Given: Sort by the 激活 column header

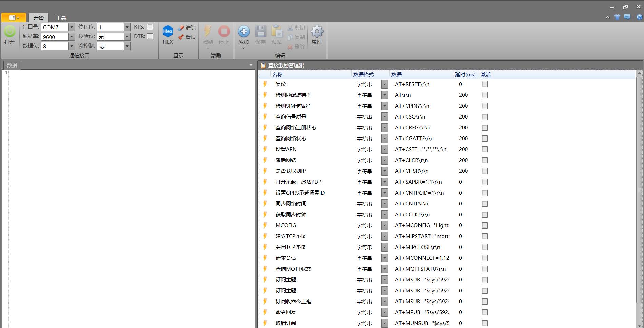Looking at the screenshot, I should tap(486, 75).
